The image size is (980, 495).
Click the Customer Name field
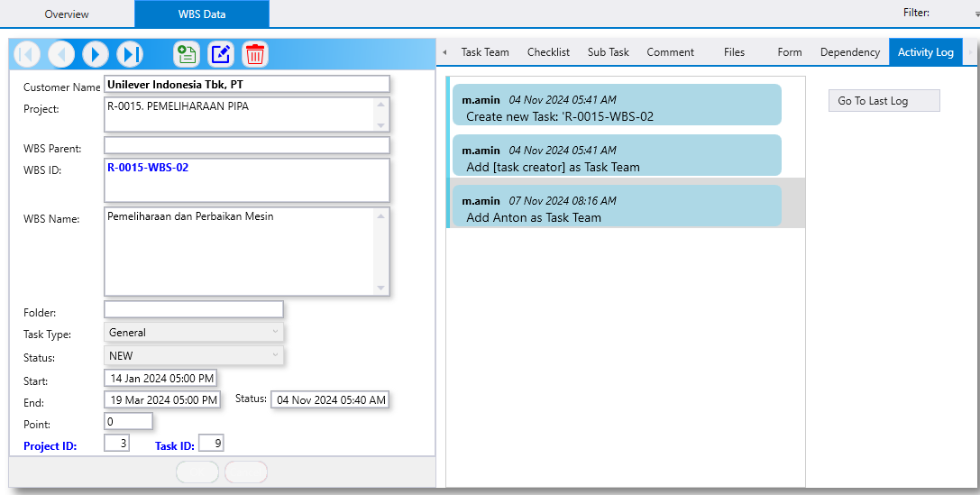tap(247, 85)
